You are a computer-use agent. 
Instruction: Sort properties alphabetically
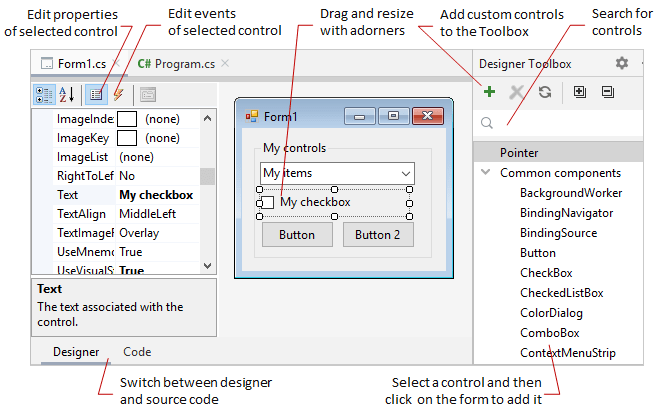(65, 94)
